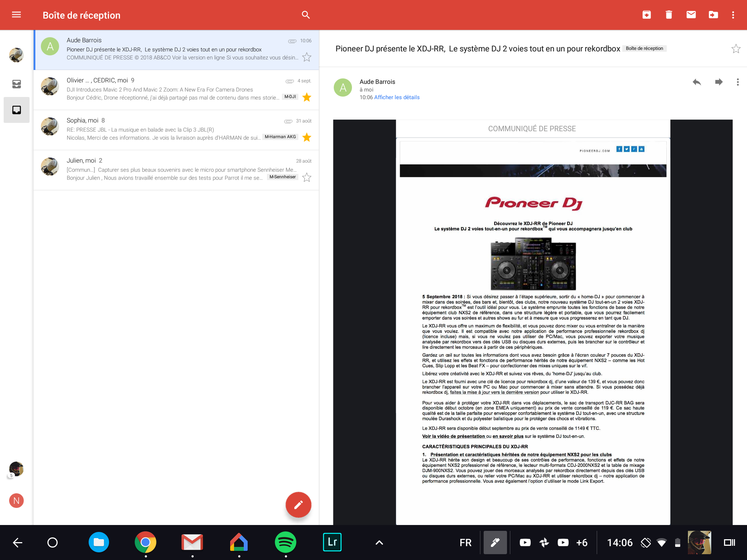Open all inboxes icon in sidebar
747x560 pixels.
click(16, 84)
